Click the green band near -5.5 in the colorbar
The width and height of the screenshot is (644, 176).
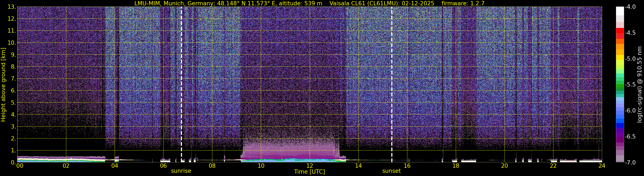point(620,87)
